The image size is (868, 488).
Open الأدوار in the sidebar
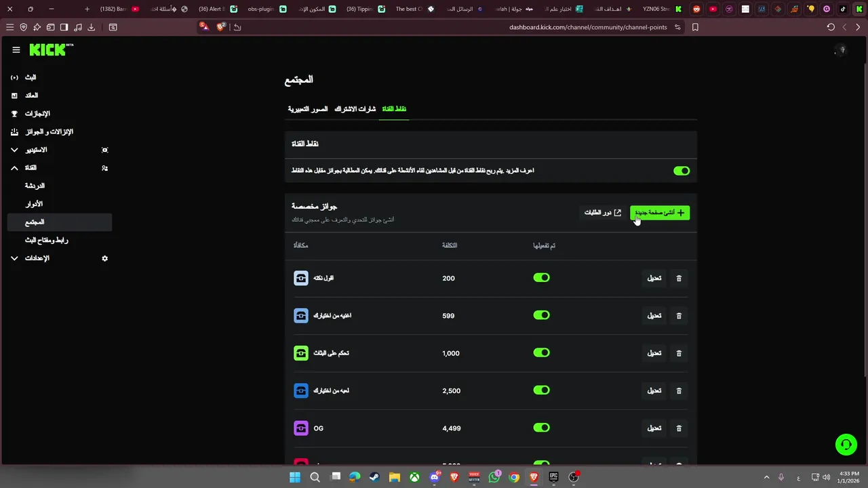click(34, 204)
